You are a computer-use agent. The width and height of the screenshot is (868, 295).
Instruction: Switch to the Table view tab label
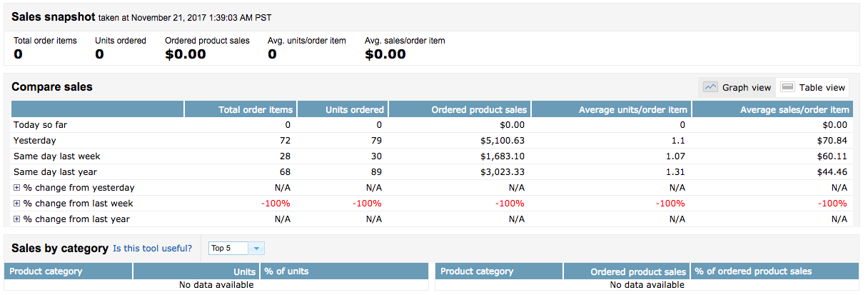tap(822, 88)
